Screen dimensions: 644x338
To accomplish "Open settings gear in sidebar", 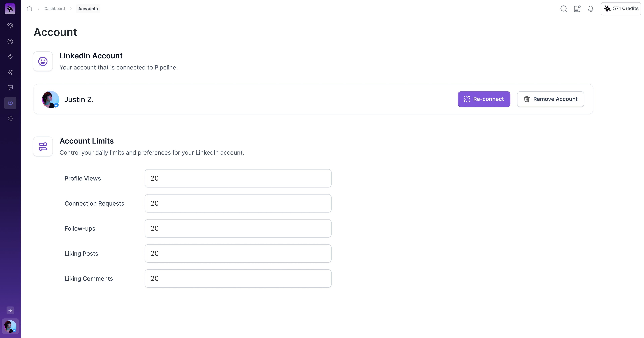I will (x=10, y=119).
